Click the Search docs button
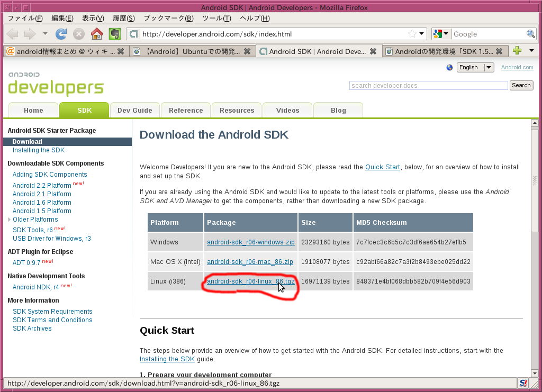The height and width of the screenshot is (392, 542). (521, 85)
